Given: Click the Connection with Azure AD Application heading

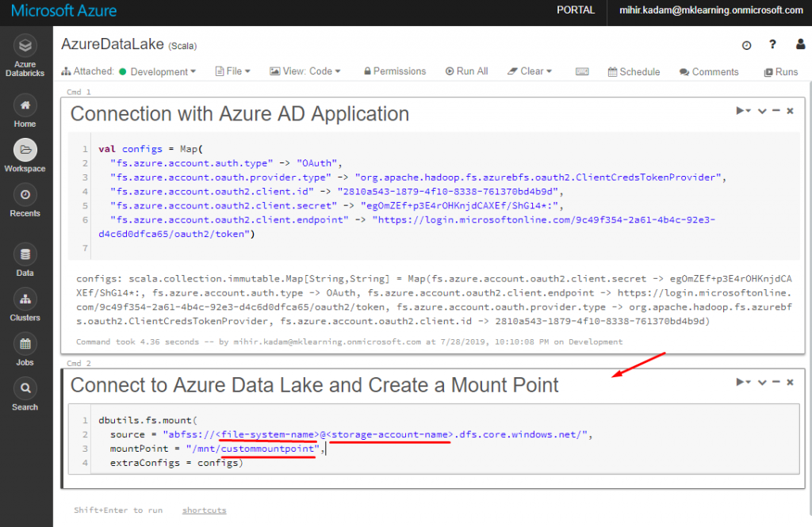Looking at the screenshot, I should 239,114.
